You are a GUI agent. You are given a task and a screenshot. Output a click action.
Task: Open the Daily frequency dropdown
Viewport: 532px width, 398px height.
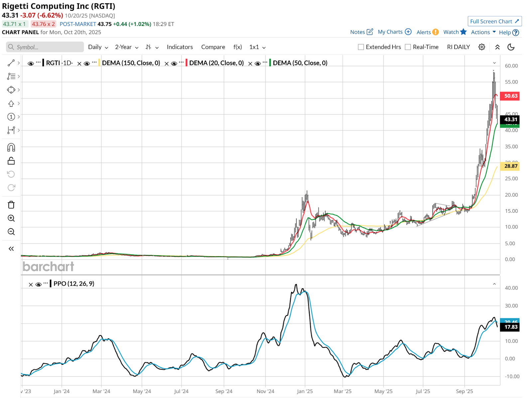pyautogui.click(x=98, y=47)
